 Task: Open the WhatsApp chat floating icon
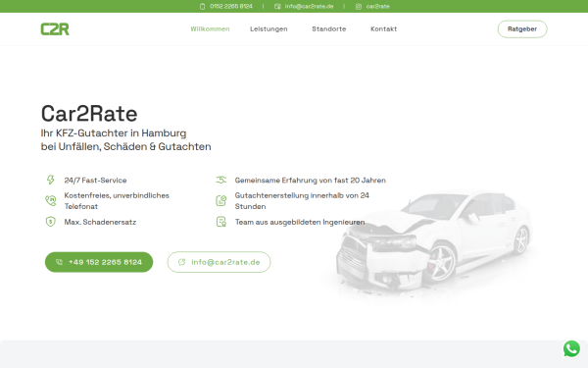click(x=571, y=348)
